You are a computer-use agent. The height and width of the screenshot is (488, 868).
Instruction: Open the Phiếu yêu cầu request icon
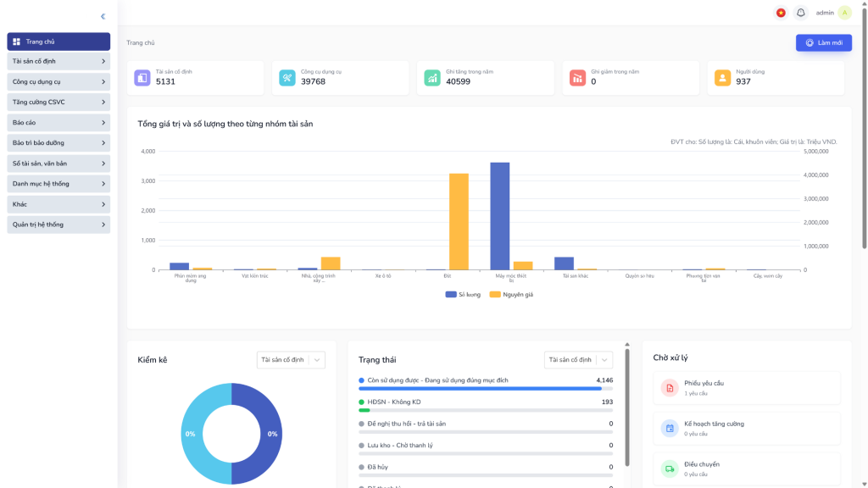(670, 389)
